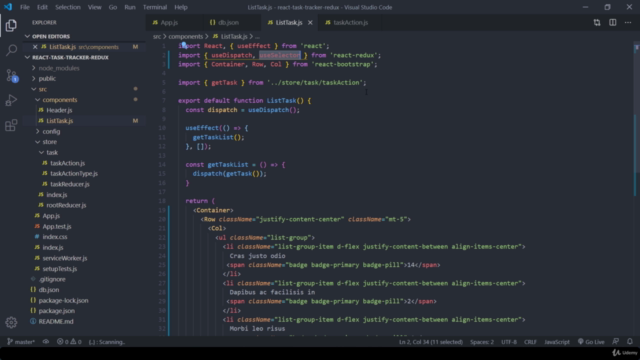640x360 pixels.
Task: Open the Run and Debug view
Action: 11,100
